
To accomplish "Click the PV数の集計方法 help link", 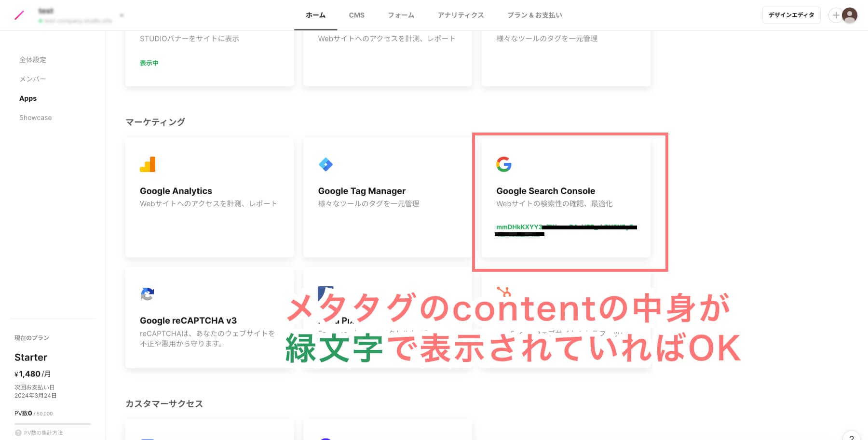I will click(43, 433).
